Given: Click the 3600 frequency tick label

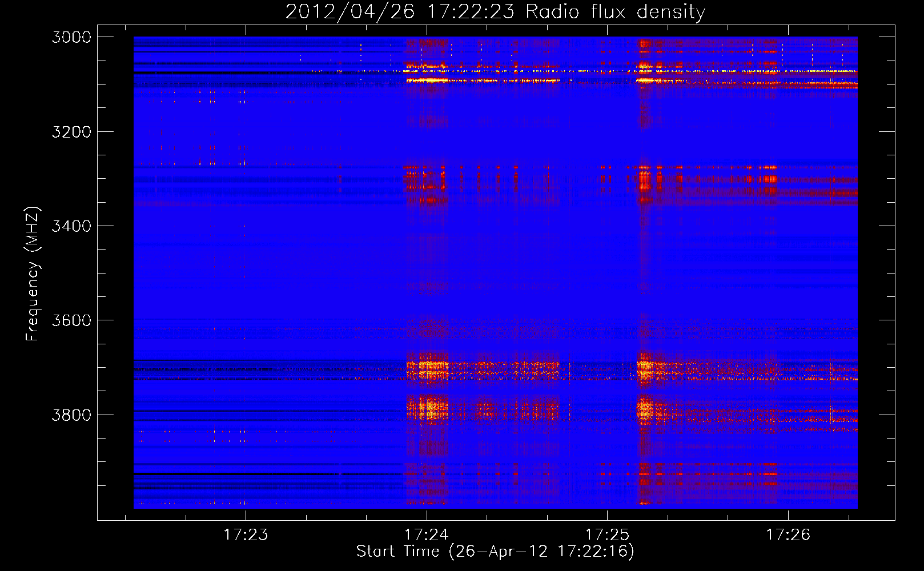Looking at the screenshot, I should (71, 320).
